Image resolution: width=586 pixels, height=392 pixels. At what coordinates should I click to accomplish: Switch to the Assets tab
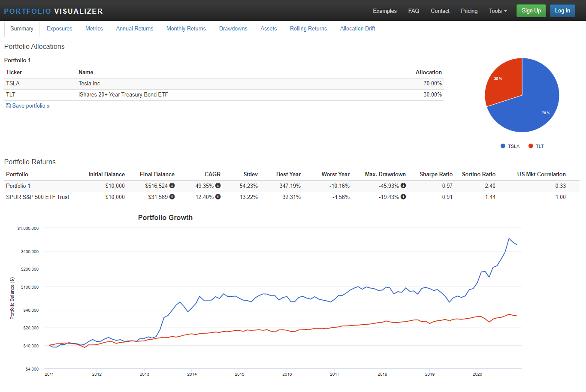point(269,29)
